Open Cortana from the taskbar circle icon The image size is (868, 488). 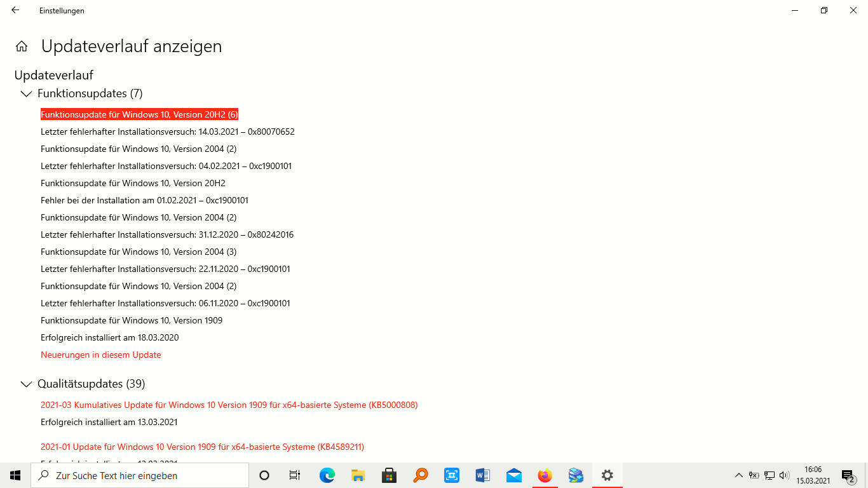[264, 475]
